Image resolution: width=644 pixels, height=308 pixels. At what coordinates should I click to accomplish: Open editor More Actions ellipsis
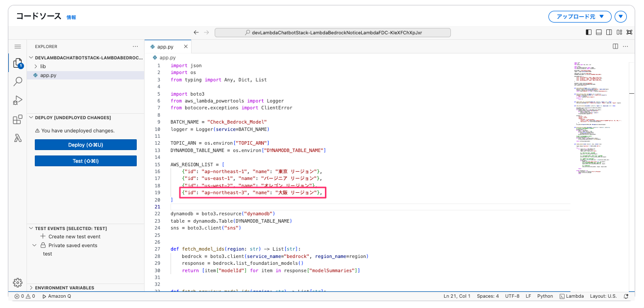tap(626, 47)
